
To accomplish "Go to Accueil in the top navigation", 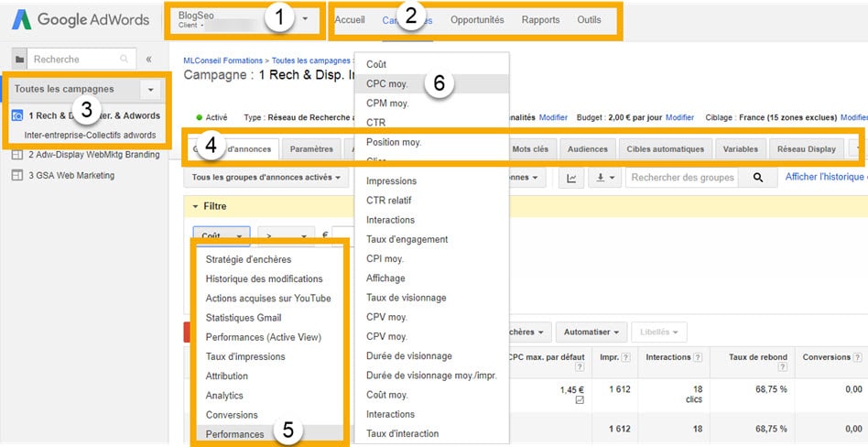I will [350, 20].
